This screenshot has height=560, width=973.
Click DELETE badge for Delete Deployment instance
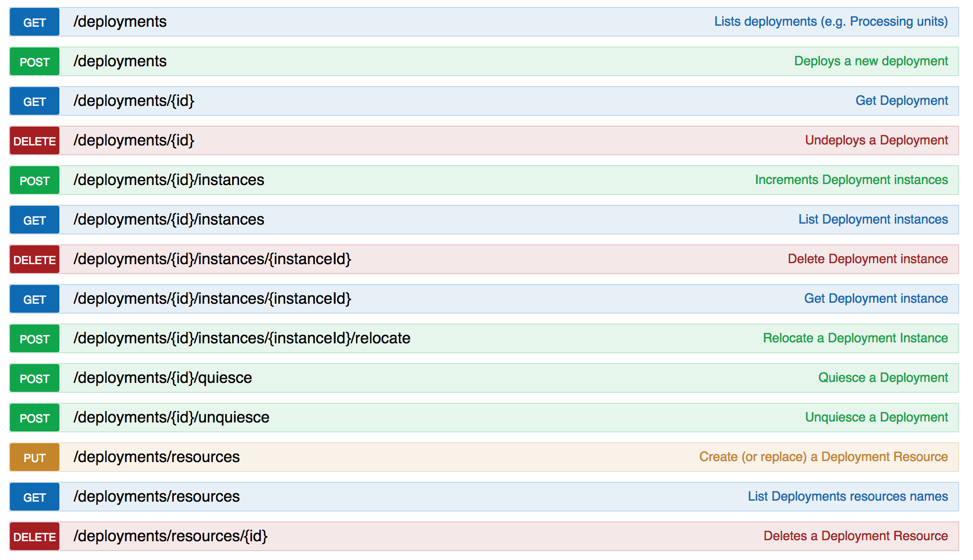point(35,259)
